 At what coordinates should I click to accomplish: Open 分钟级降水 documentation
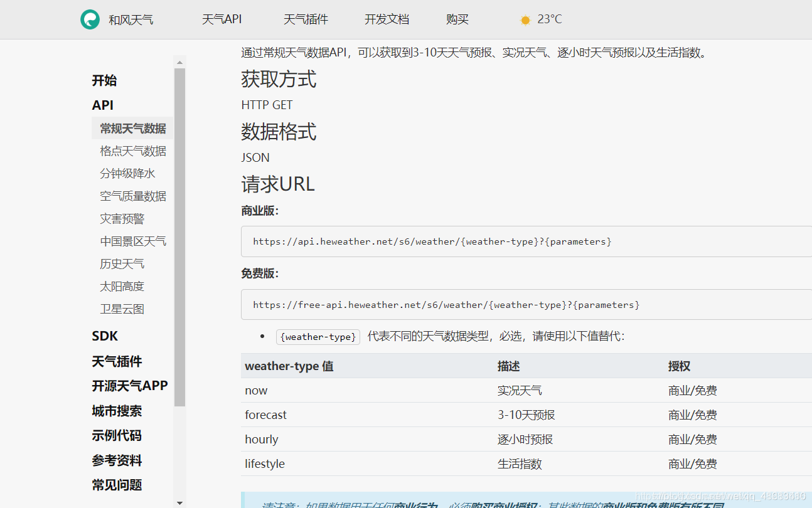(127, 173)
